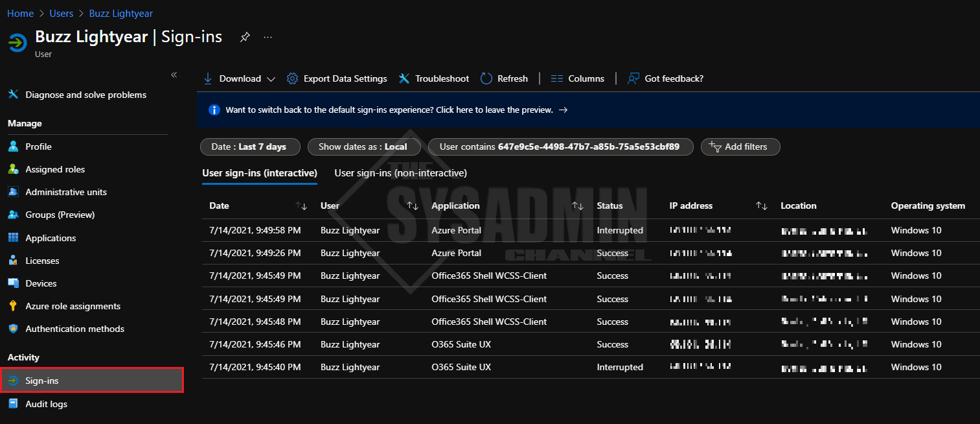
Task: Click the Licenses icon
Action: tap(13, 261)
